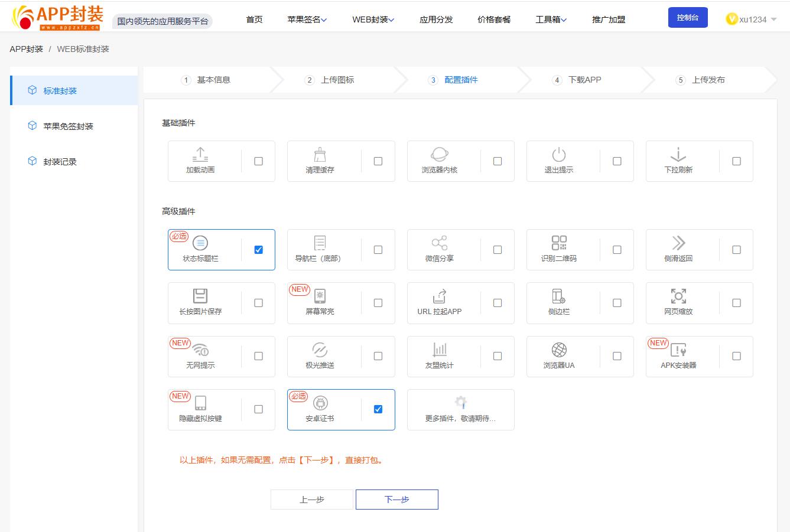This screenshot has height=532, width=790.
Task: Click the 侧滑返回 double-chevron icon
Action: click(678, 243)
